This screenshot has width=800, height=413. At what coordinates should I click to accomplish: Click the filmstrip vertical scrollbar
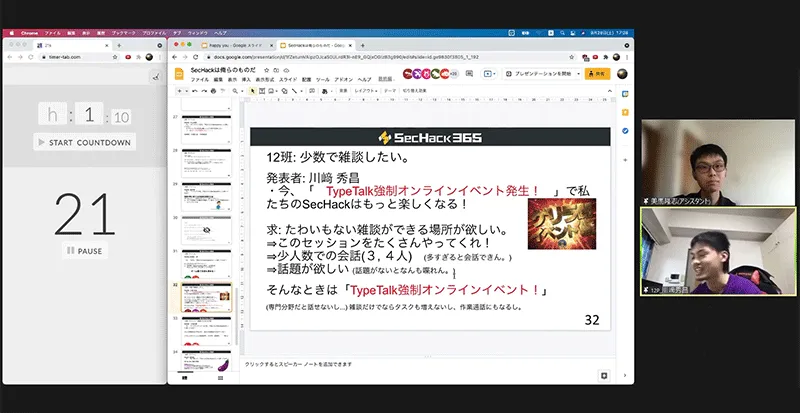pos(236,317)
